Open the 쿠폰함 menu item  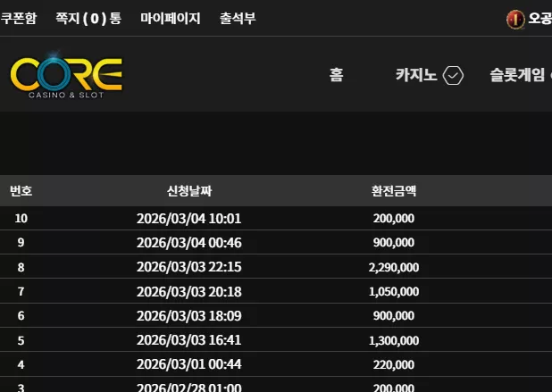coord(18,18)
